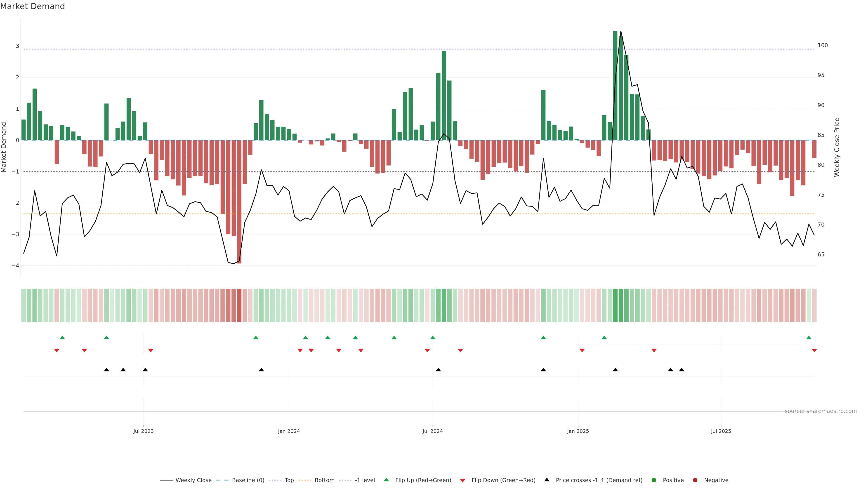Viewport: 868px width, 488px height.
Task: Click the Weekly Close Price axis title
Action: [837, 147]
